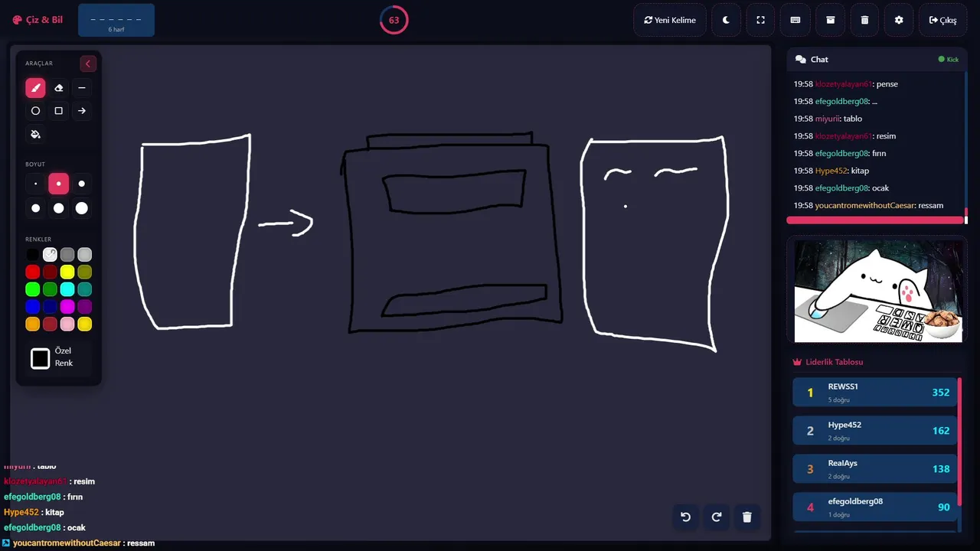Image resolution: width=980 pixels, height=551 pixels.
Task: Toggle dark mode moon icon
Action: [727, 20]
